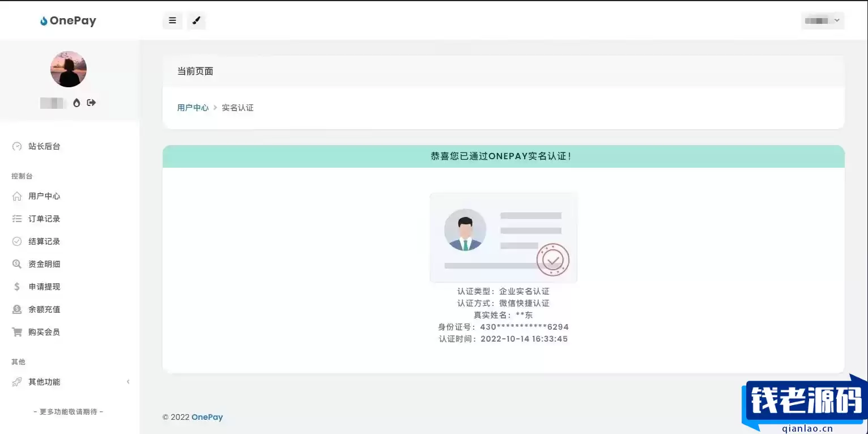Click the list icon beside 订单记录
Viewport: 868px width, 434px height.
point(17,219)
